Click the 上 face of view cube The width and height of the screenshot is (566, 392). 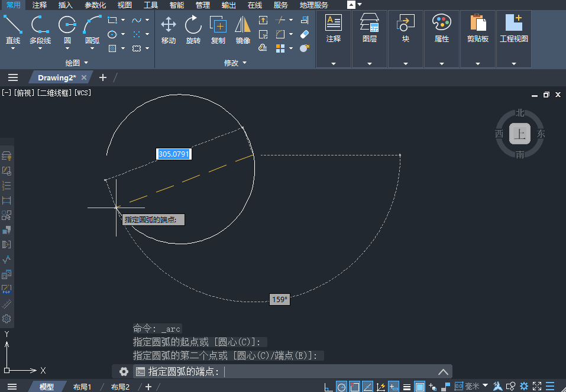point(519,134)
